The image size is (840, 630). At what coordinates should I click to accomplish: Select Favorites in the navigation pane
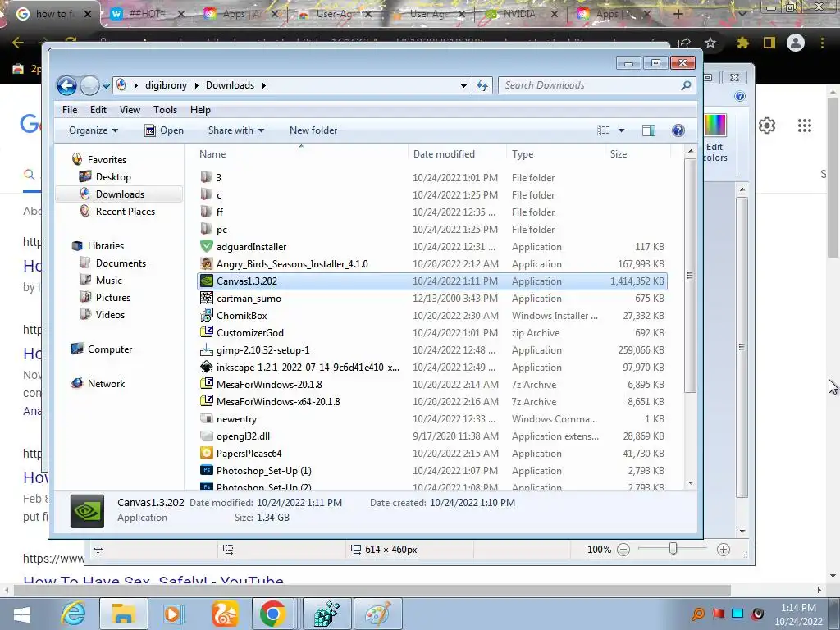coord(107,160)
